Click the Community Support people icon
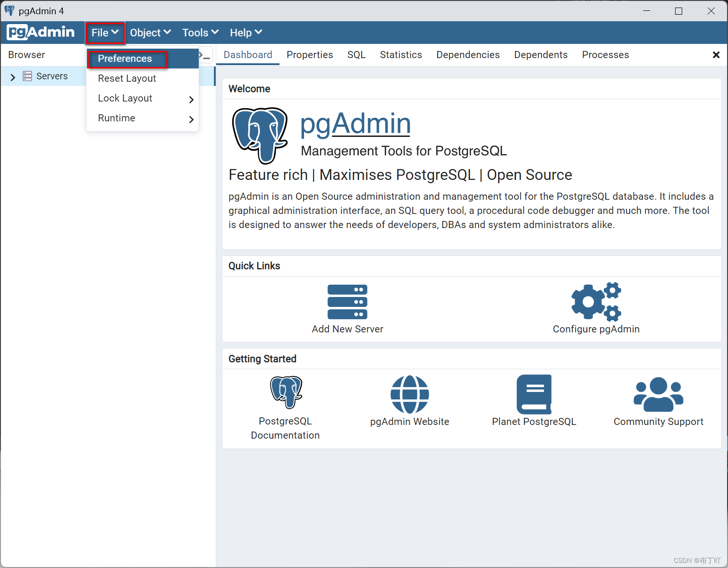728x568 pixels. click(x=659, y=394)
